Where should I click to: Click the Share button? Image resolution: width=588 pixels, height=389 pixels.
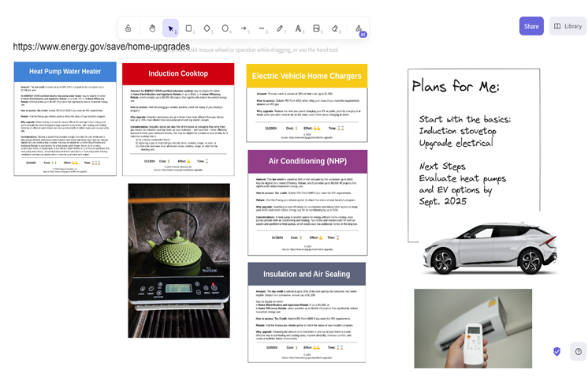(531, 26)
